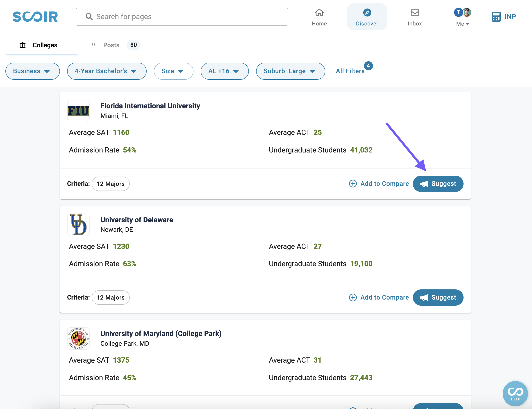Switch to the Colleges tab
The height and width of the screenshot is (409, 532).
(42, 45)
